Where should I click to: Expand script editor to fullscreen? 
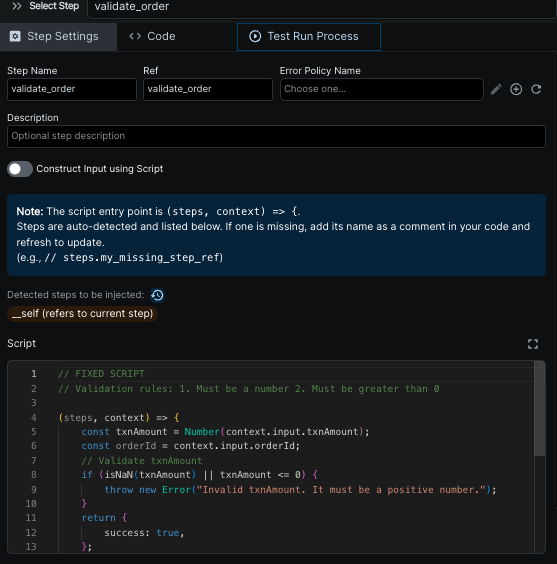pyautogui.click(x=533, y=344)
